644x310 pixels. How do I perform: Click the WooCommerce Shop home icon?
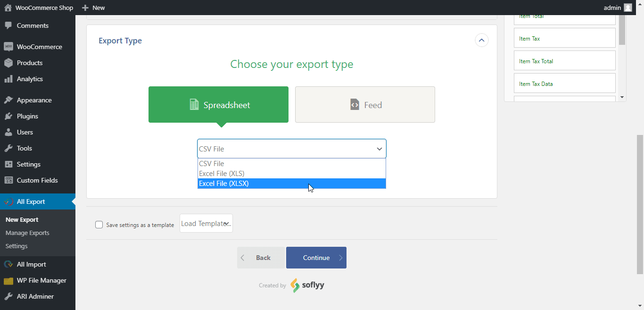pos(8,8)
